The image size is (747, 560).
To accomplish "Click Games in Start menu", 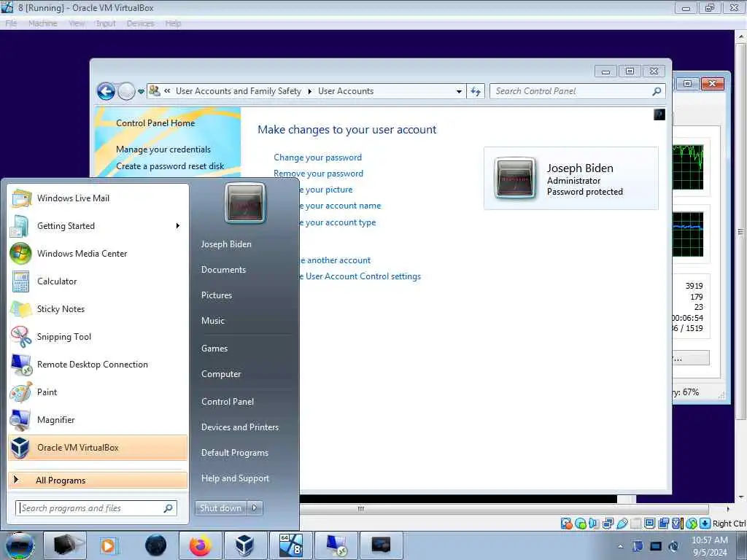I will [x=214, y=349].
